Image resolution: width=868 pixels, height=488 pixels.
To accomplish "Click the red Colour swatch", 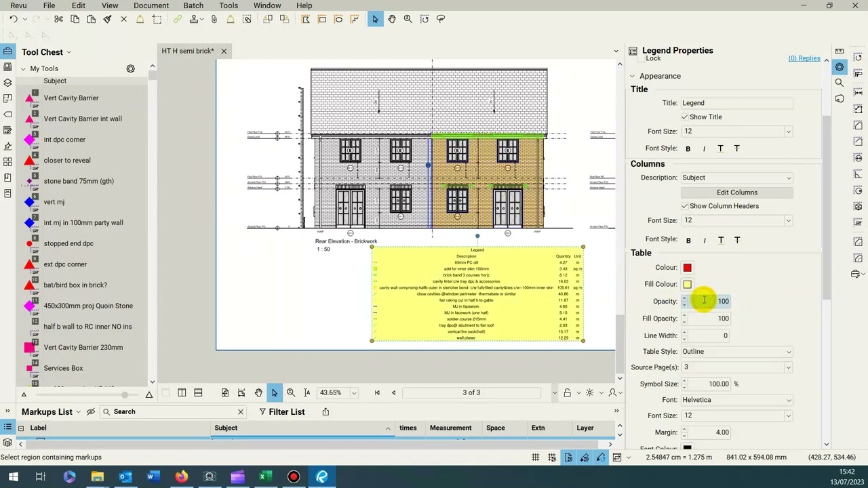I will 688,268.
